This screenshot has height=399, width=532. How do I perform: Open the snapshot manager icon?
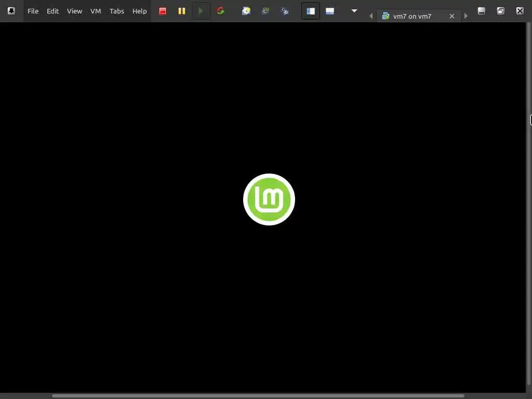tap(285, 11)
